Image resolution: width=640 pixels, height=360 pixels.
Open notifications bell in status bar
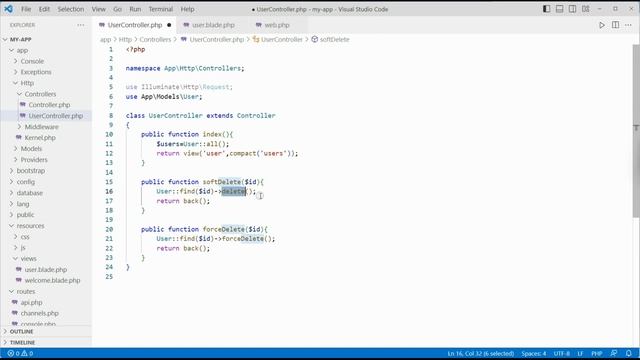[x=629, y=353]
